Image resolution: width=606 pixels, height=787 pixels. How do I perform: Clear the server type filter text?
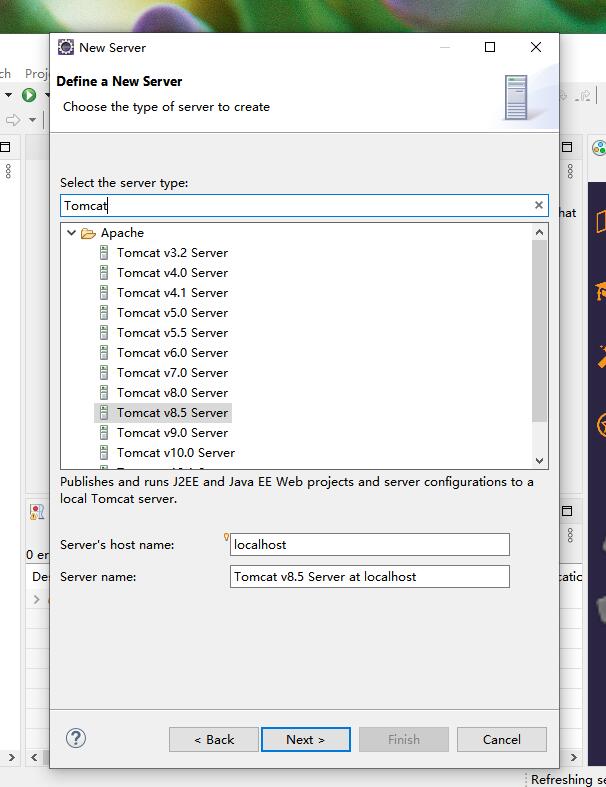539,205
